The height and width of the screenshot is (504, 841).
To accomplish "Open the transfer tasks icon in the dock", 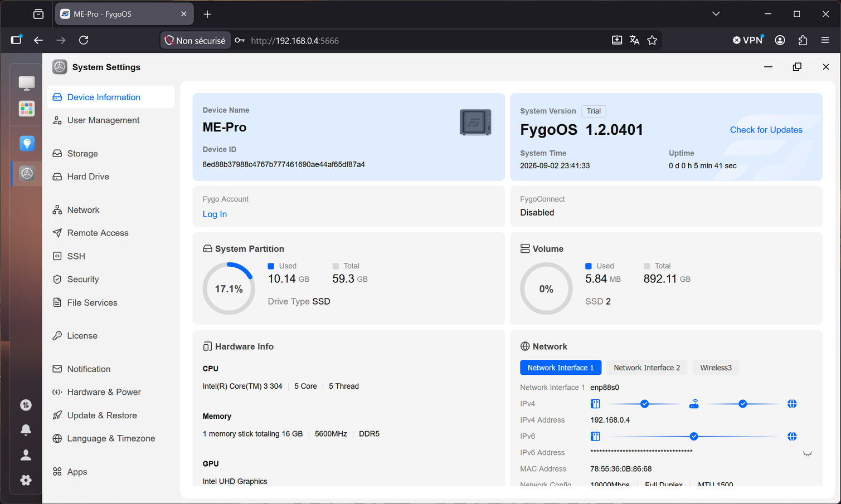I will [26, 405].
